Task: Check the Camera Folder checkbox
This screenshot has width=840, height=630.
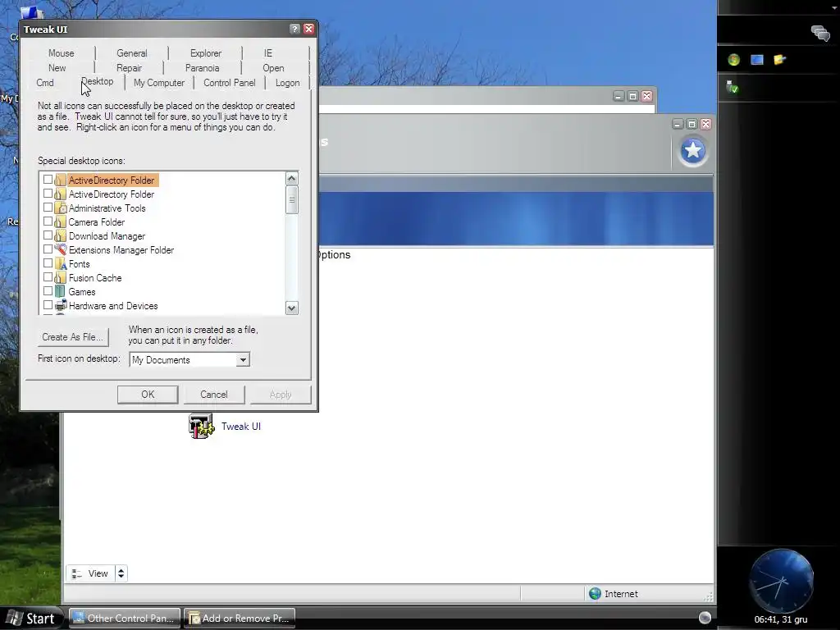Action: coord(48,221)
